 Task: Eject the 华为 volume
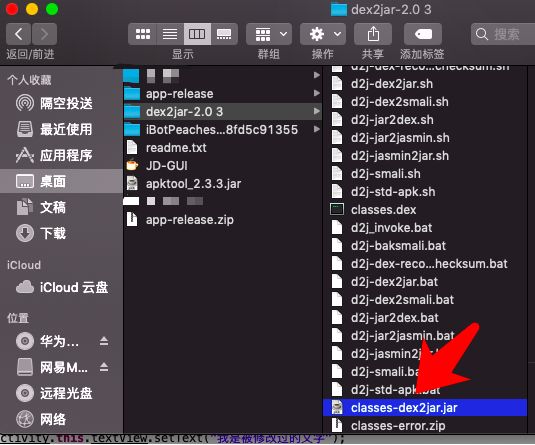[104, 341]
